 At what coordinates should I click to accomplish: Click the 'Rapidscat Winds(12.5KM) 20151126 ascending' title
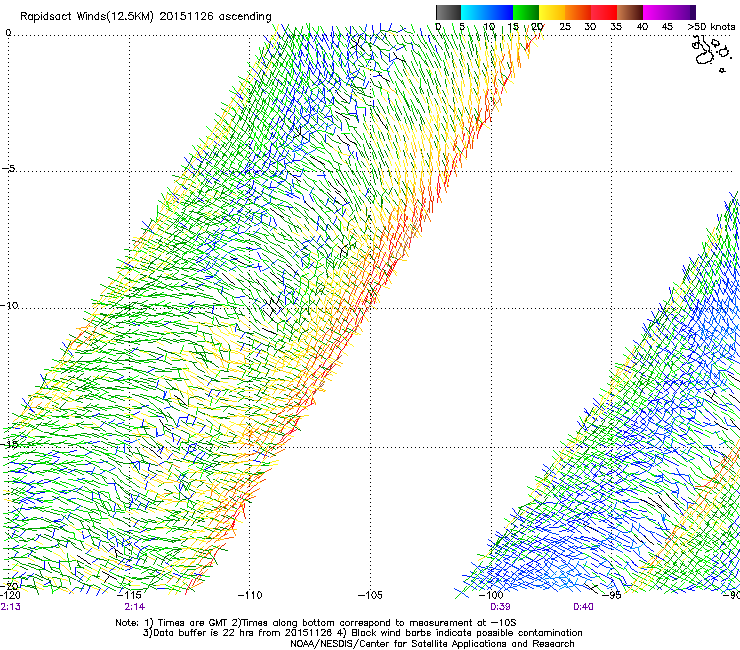(x=146, y=17)
